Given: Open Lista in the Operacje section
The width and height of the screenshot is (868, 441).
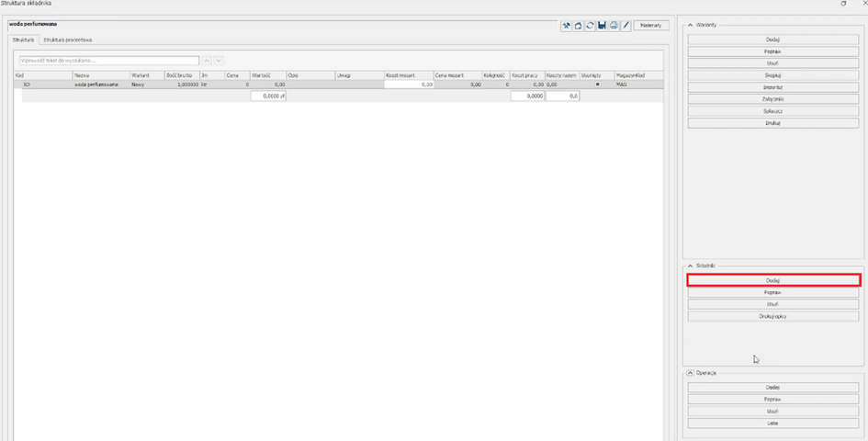Looking at the screenshot, I should pyautogui.click(x=772, y=424).
